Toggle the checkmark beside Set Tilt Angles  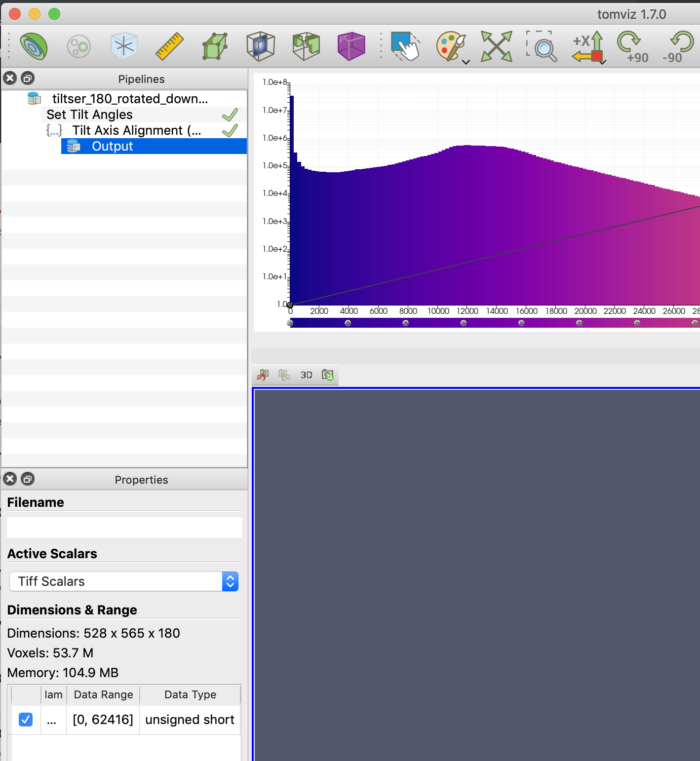tap(230, 114)
